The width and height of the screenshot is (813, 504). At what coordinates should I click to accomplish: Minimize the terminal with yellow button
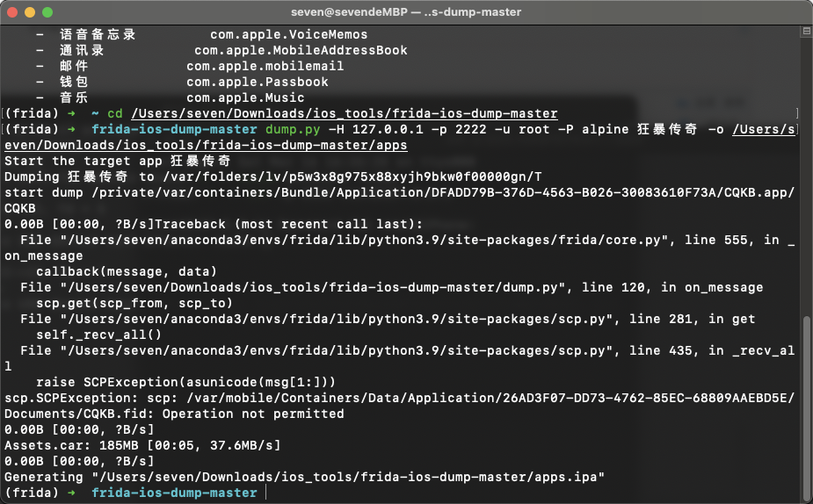30,12
